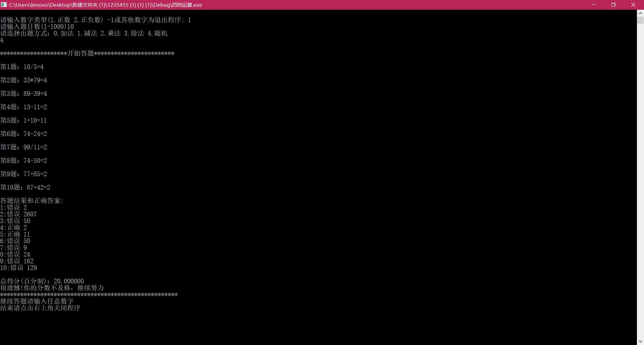This screenshot has height=345, width=644.
Task: Click result line '3:错误 50'
Action: 15,221
